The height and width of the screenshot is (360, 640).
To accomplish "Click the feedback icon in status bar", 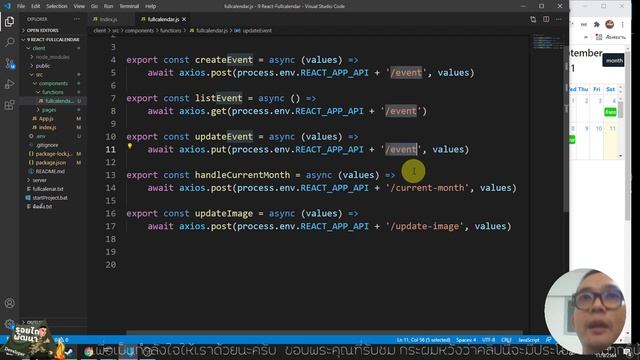I will point(549,340).
